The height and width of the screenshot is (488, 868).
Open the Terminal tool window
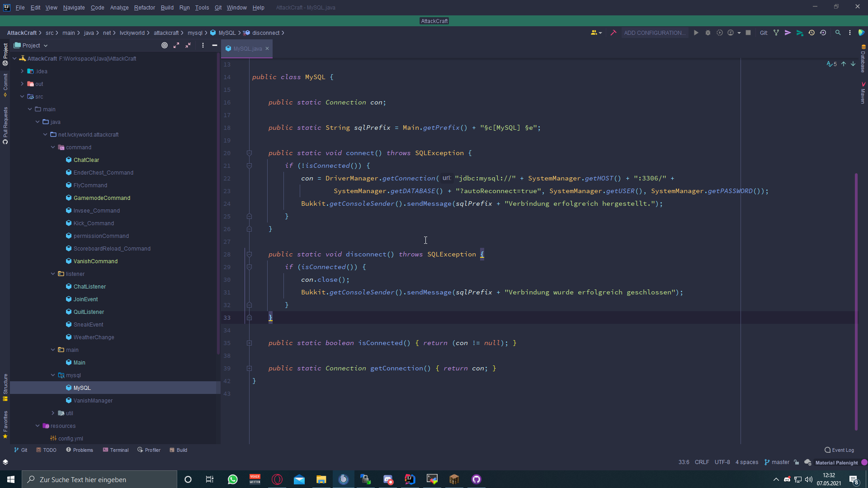click(116, 450)
